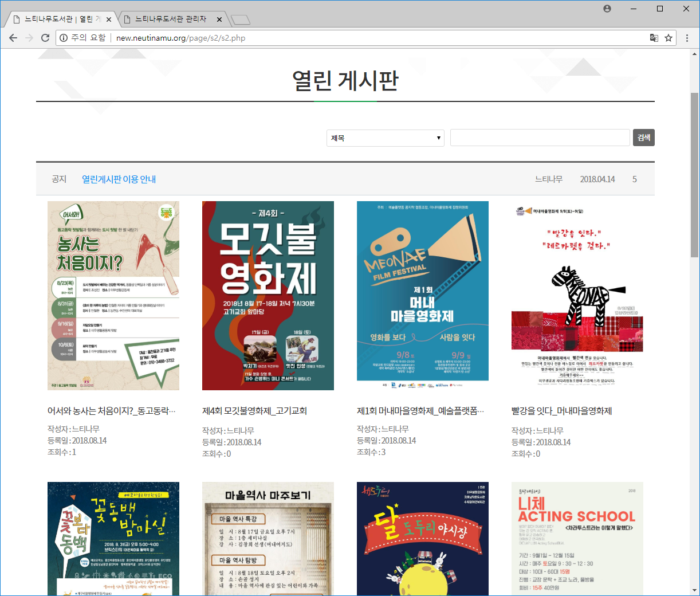Image resolution: width=700 pixels, height=596 pixels.
Task: Click the notice author 느티나무
Action: (549, 179)
